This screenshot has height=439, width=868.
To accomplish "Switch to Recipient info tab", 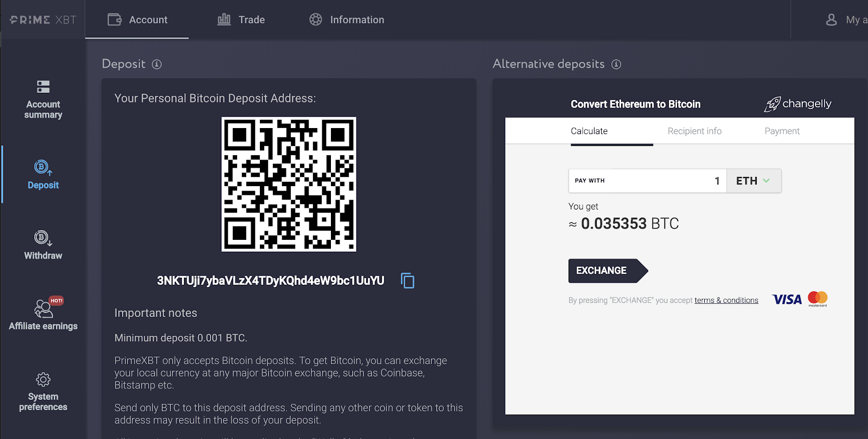I will (x=694, y=131).
